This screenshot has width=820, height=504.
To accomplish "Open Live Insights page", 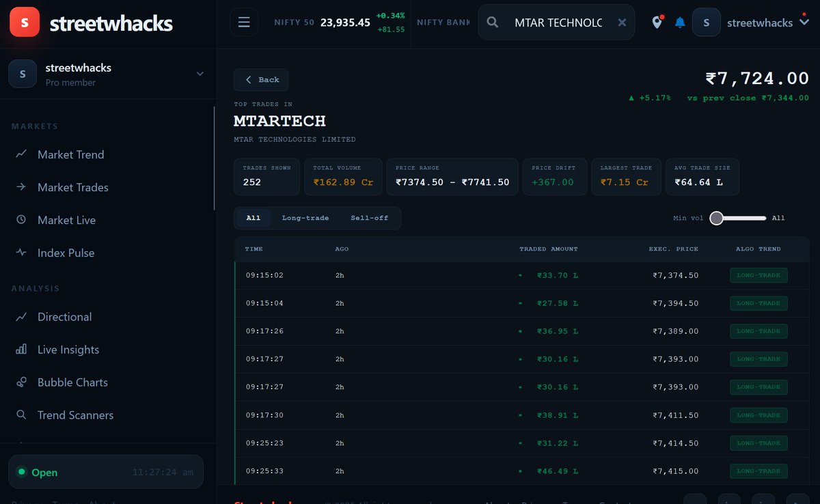I will 68,350.
